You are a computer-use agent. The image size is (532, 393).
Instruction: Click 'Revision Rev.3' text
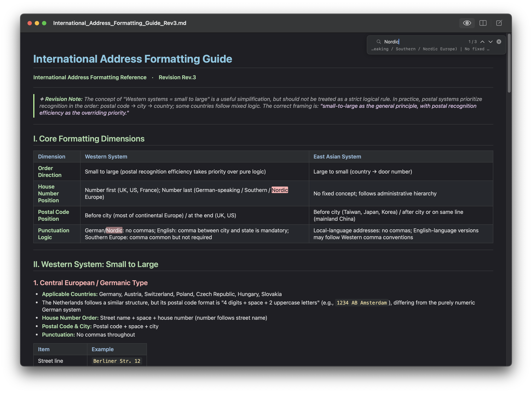tap(177, 77)
